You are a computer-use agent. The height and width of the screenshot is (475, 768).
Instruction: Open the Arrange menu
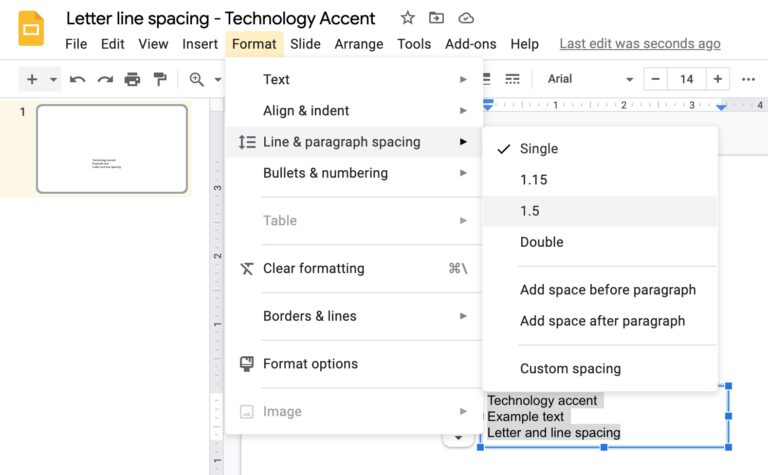(x=359, y=44)
